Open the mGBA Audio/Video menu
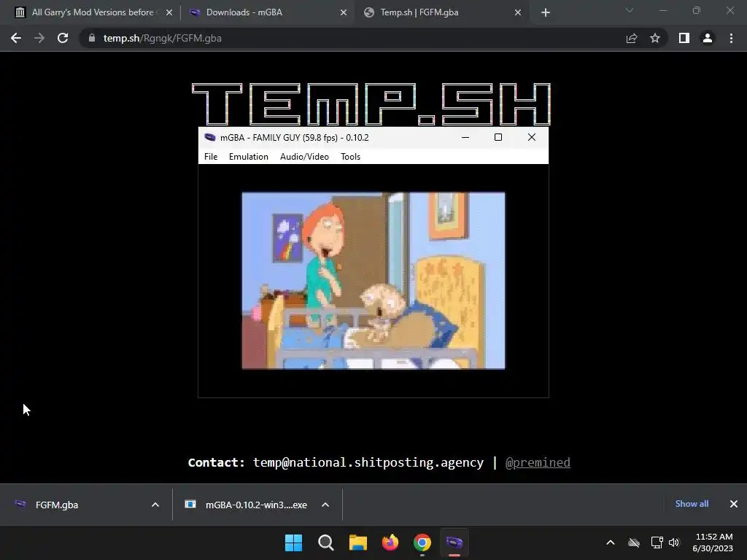This screenshot has width=747, height=560. pyautogui.click(x=304, y=157)
